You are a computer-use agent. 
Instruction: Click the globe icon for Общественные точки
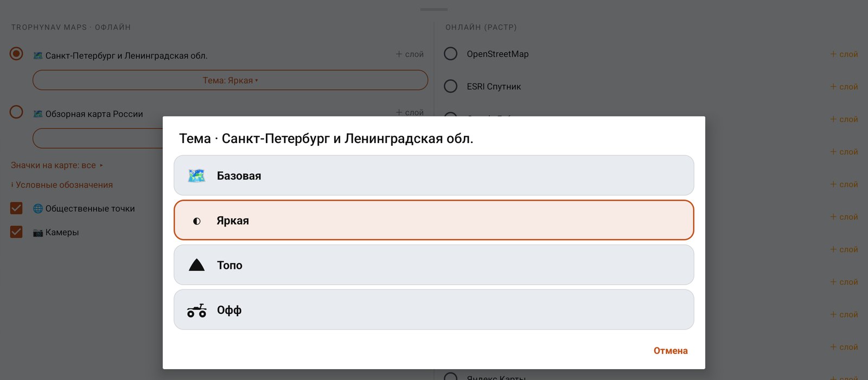coord(38,209)
